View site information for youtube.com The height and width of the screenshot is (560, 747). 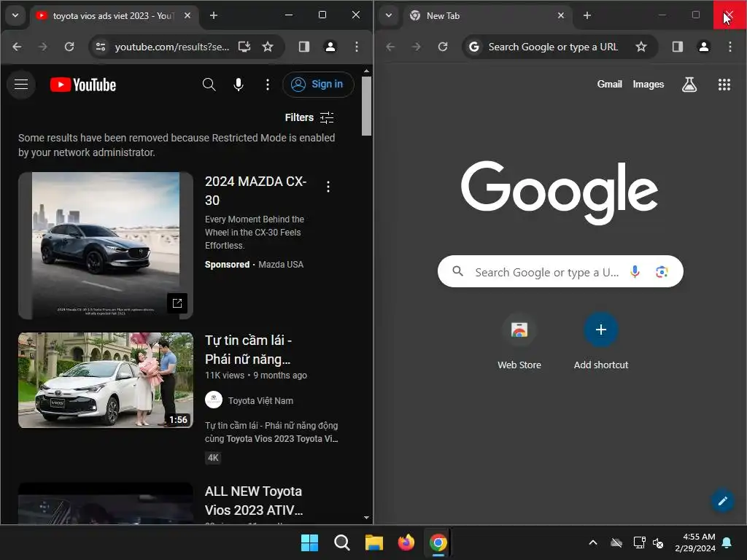[101, 47]
